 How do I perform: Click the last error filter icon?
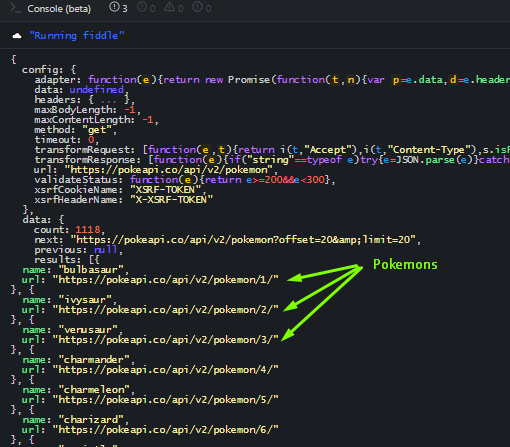[x=202, y=7]
